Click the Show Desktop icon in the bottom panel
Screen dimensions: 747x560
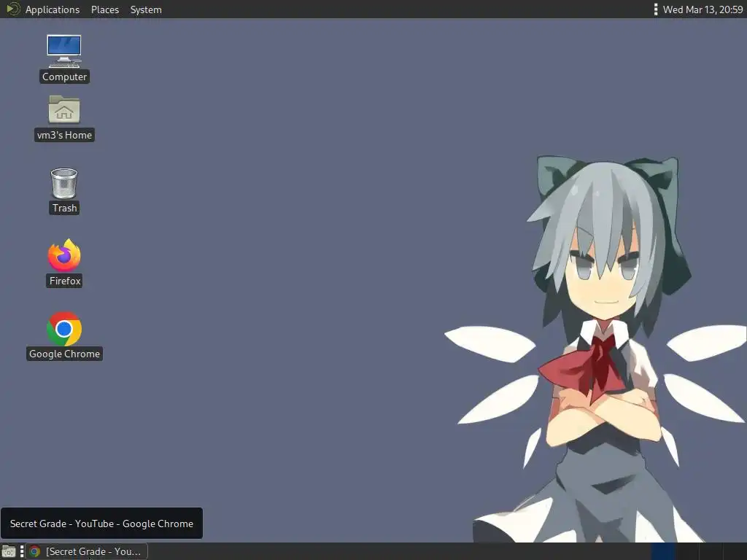coord(9,551)
